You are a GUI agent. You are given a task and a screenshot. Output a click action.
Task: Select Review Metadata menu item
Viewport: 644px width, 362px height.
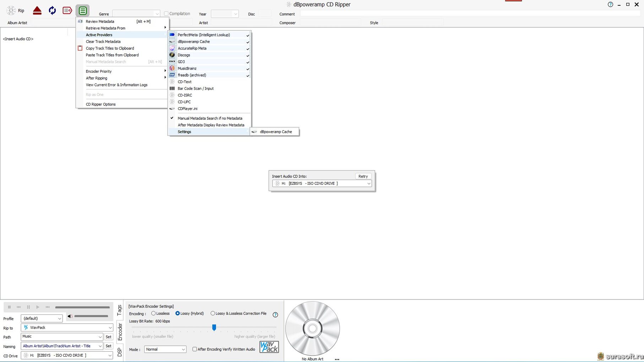(122, 21)
